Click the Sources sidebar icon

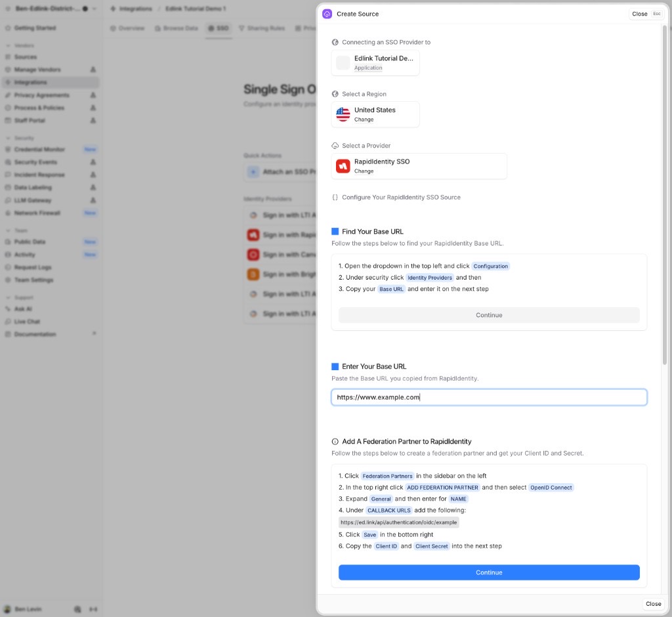tap(8, 57)
